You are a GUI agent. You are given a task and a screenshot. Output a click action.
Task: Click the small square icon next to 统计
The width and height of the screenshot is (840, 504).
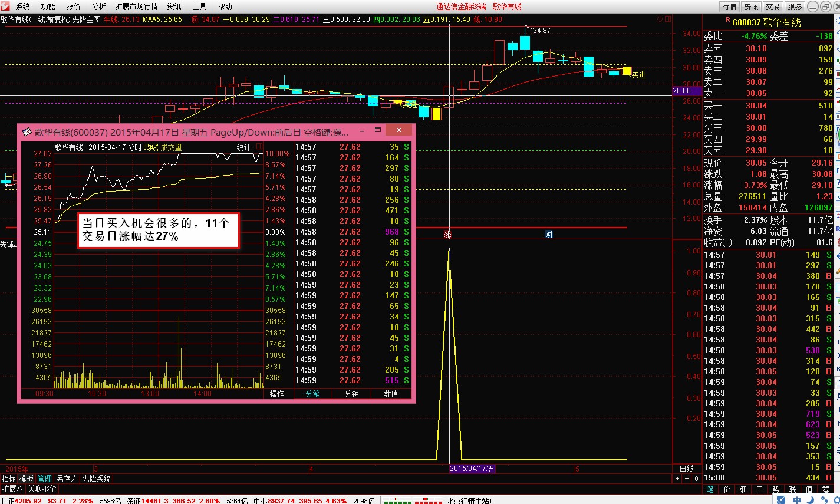259,146
